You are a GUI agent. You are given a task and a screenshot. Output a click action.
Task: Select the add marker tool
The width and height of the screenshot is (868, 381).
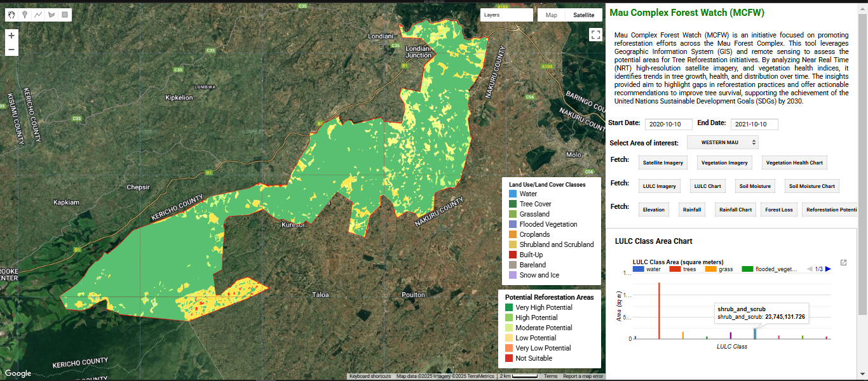(x=25, y=14)
